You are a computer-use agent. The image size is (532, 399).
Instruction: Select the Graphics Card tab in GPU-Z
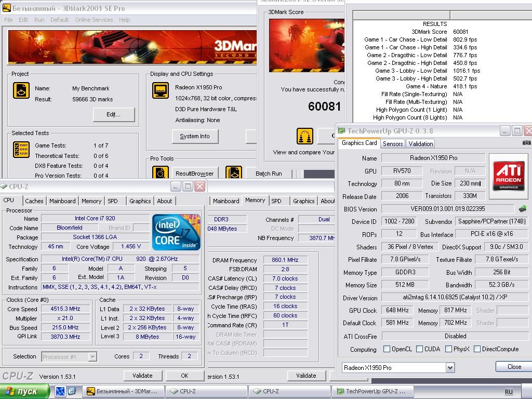[360, 143]
